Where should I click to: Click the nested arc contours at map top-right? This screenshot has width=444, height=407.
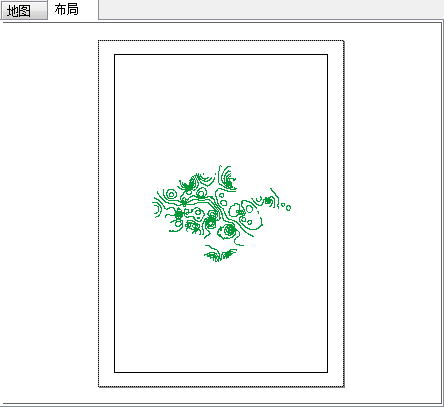pos(228,178)
